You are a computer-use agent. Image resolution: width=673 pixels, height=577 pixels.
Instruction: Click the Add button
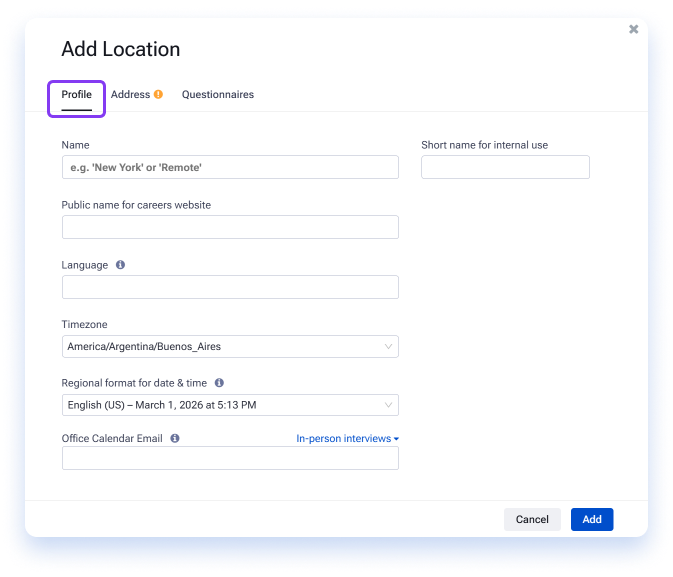[592, 519]
